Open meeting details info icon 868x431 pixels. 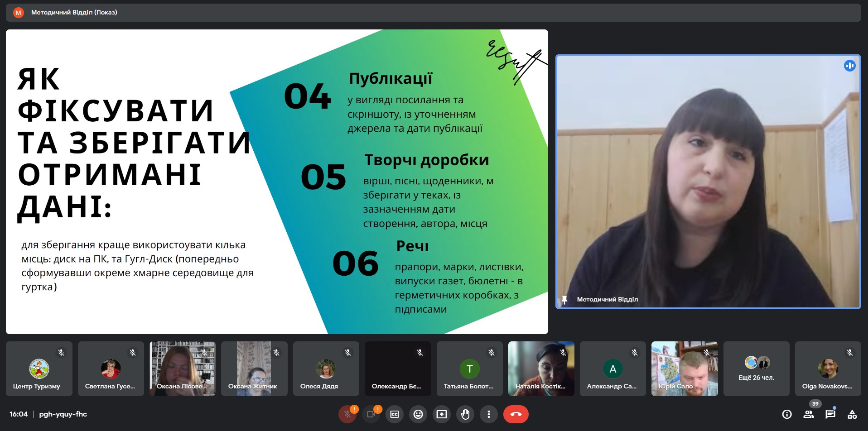[787, 414]
